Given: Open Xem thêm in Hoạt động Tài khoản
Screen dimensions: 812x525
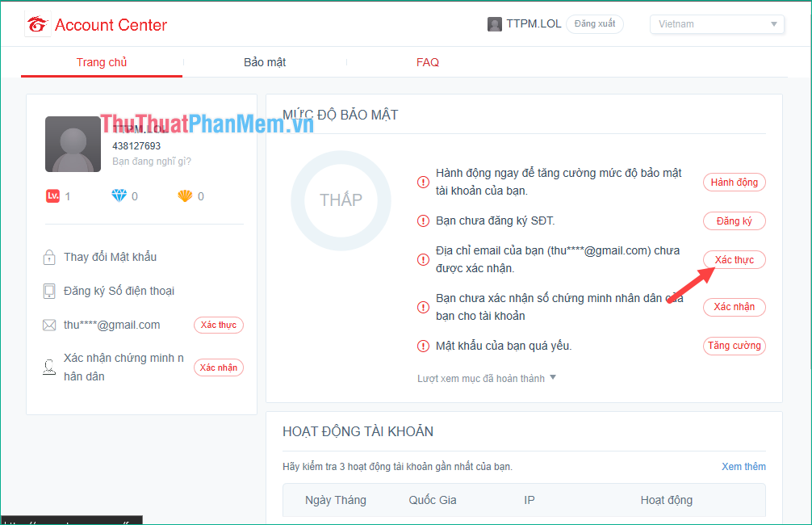Looking at the screenshot, I should point(743,466).
